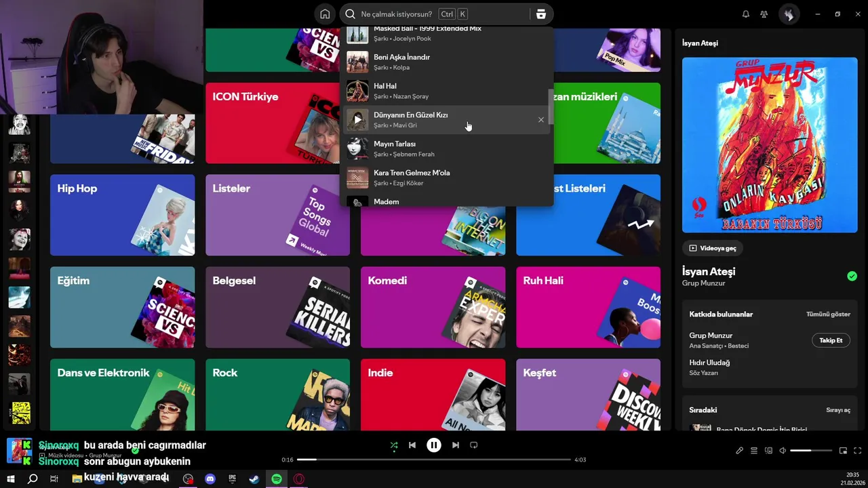
Task: Pause the current track
Action: tap(434, 445)
